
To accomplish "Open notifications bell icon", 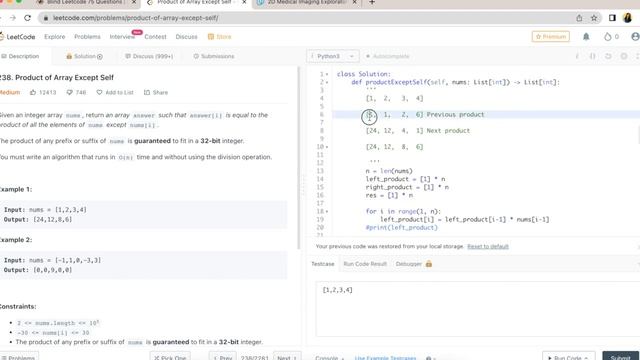I will [x=586, y=37].
